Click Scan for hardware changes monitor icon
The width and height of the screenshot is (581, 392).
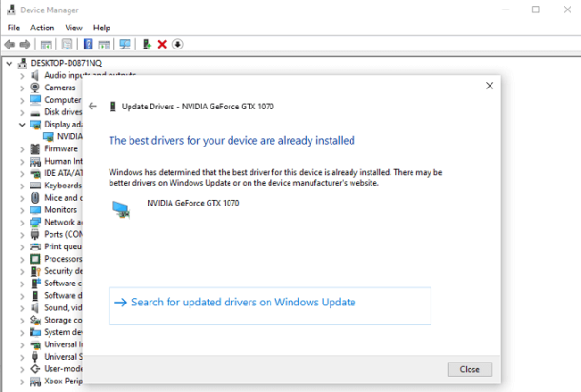tap(125, 45)
